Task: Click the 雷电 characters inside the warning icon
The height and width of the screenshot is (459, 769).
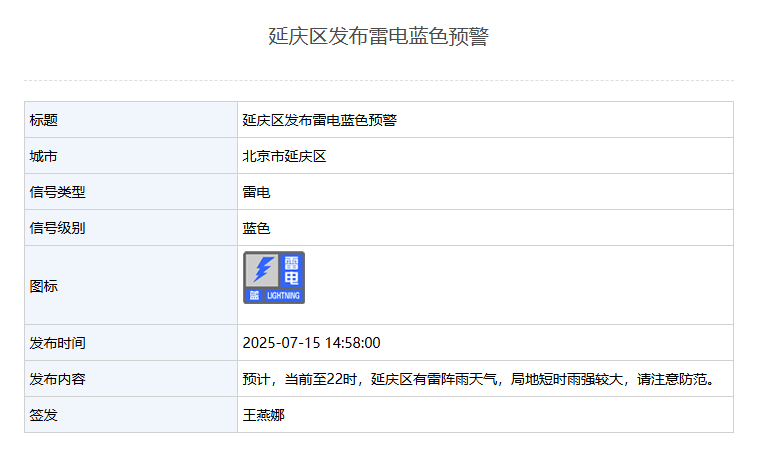Action: (291, 270)
